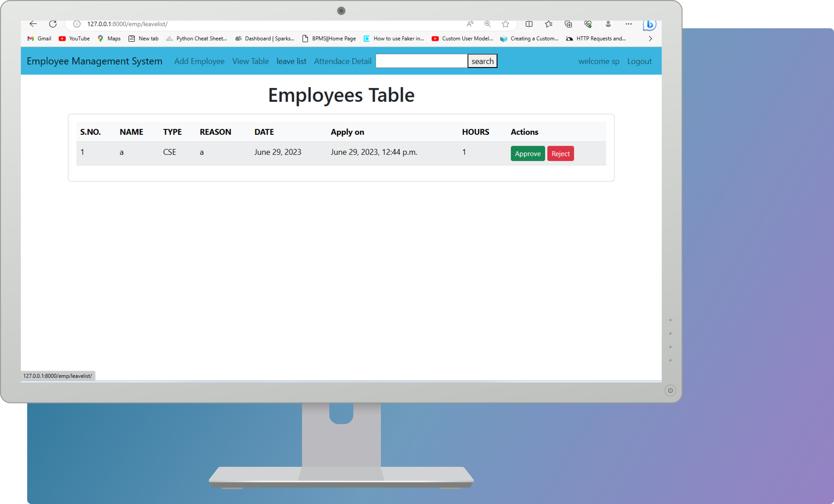
Task: Navigate to View Table section
Action: pyautogui.click(x=250, y=61)
